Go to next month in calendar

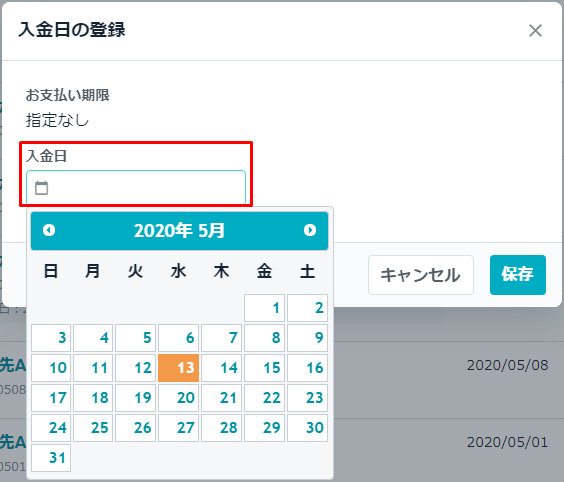point(310,230)
